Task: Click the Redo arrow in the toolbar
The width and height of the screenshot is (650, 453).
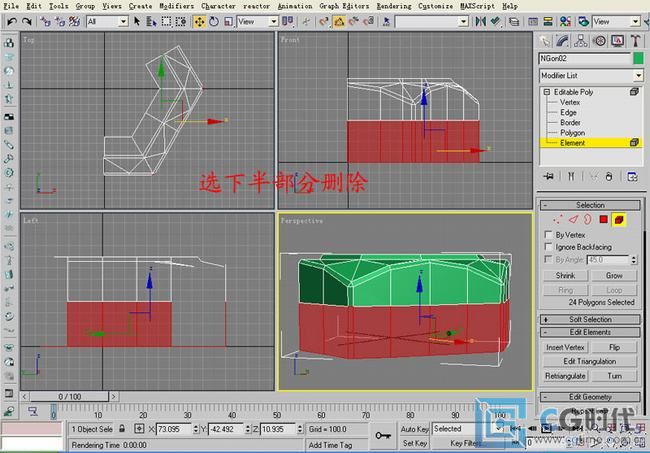Action: pyautogui.click(x=27, y=21)
